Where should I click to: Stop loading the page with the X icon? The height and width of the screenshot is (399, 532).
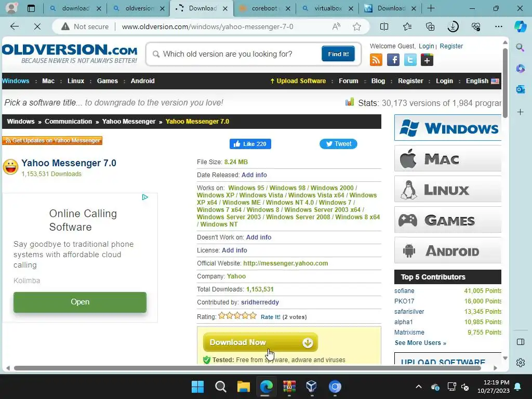click(x=37, y=26)
